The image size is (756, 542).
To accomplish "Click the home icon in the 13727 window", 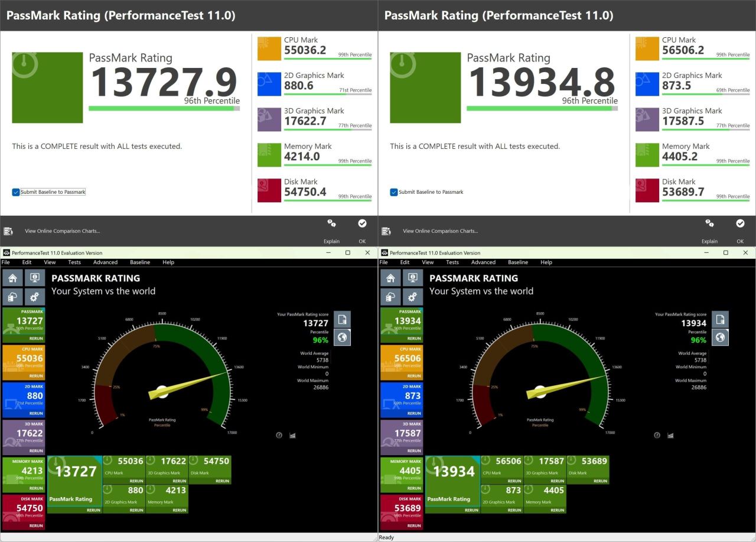I will (12, 277).
